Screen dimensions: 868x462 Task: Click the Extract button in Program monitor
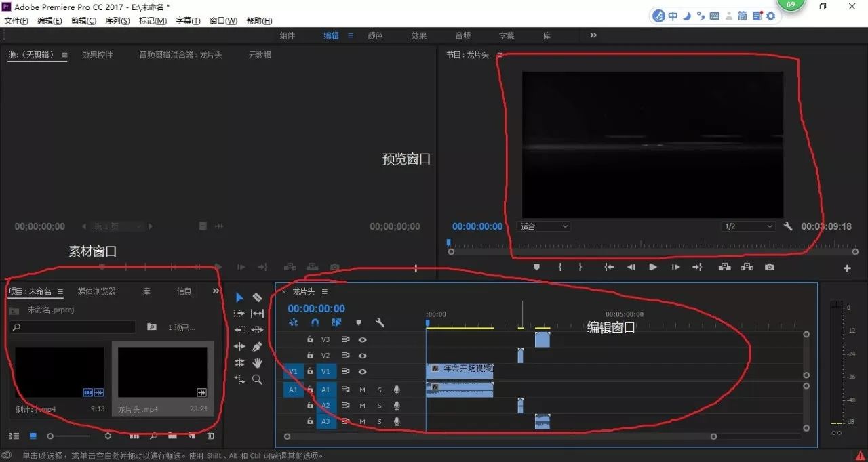coord(747,268)
